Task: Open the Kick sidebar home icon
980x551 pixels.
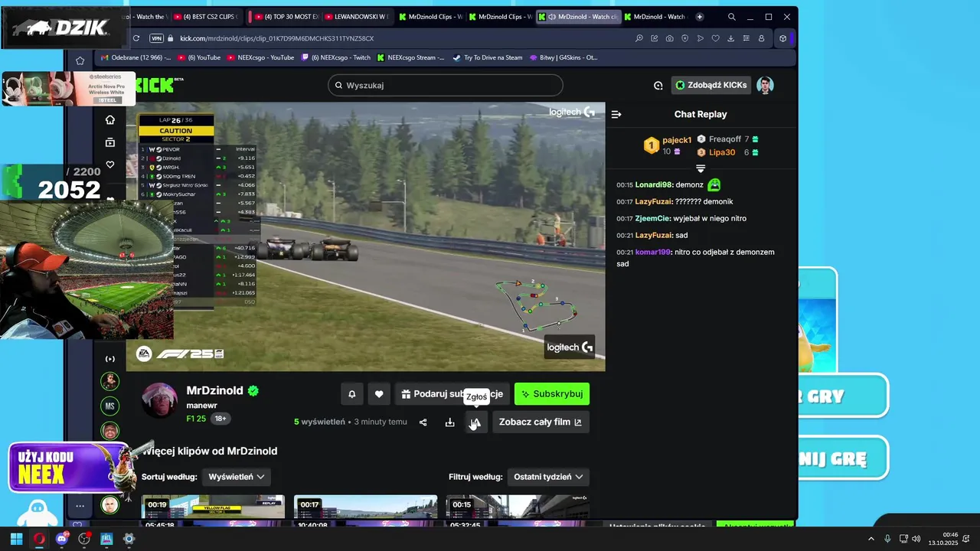Action: pyautogui.click(x=110, y=119)
